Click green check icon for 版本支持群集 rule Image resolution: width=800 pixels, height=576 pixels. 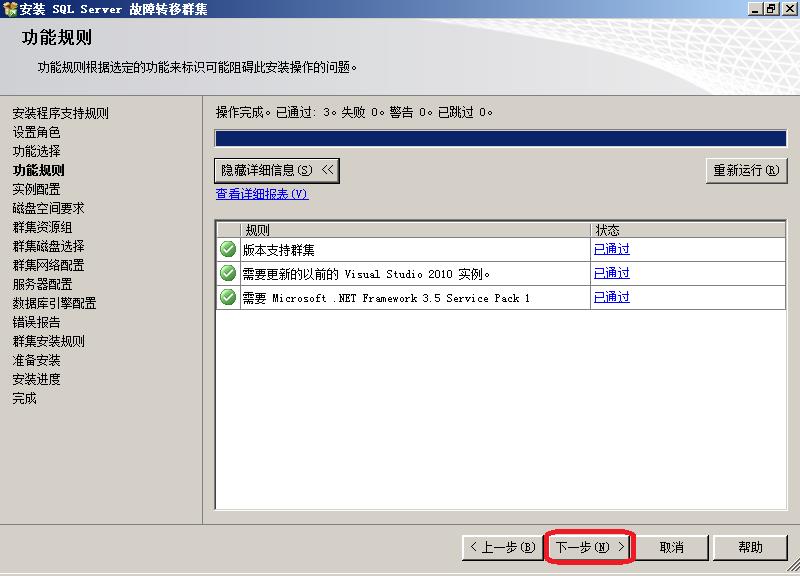tap(228, 249)
